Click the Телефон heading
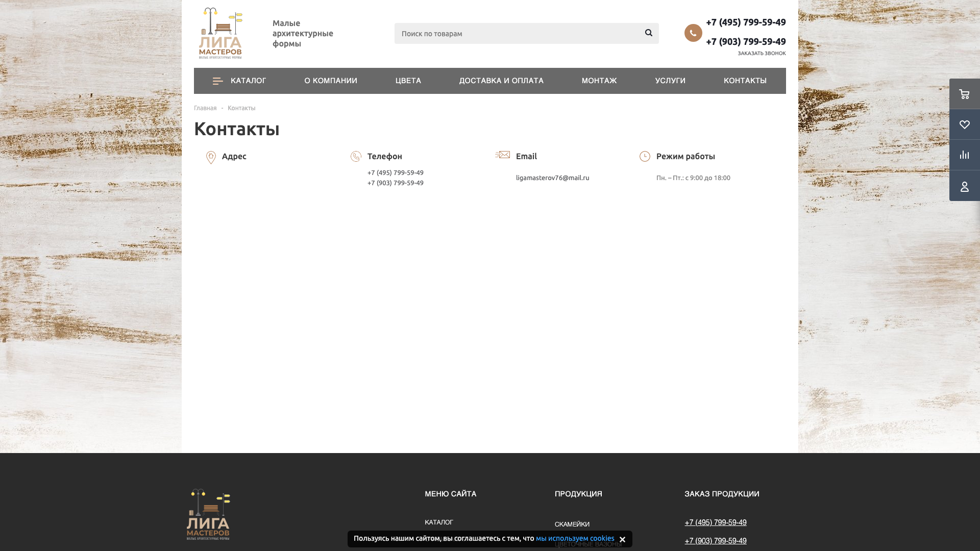Viewport: 980px width, 551px height. point(385,156)
